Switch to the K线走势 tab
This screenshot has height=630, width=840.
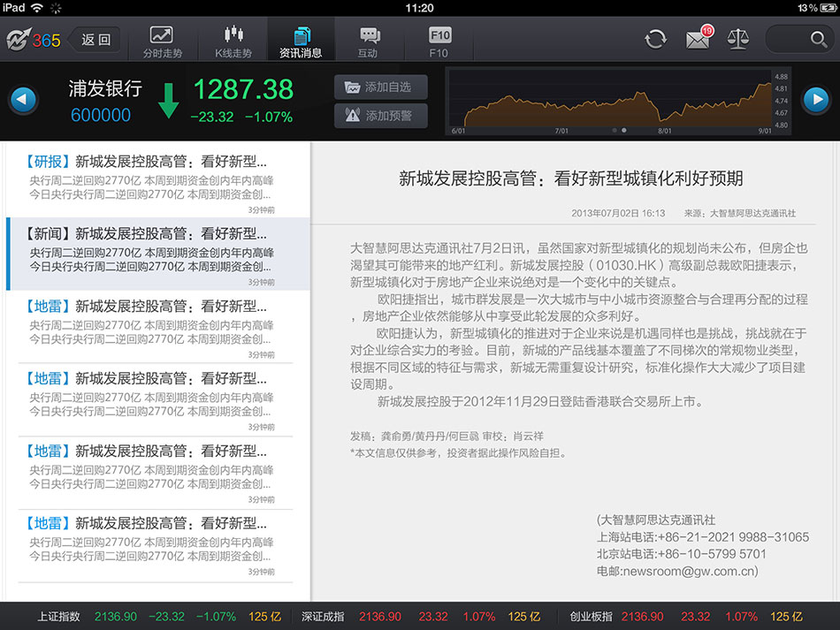pos(233,41)
